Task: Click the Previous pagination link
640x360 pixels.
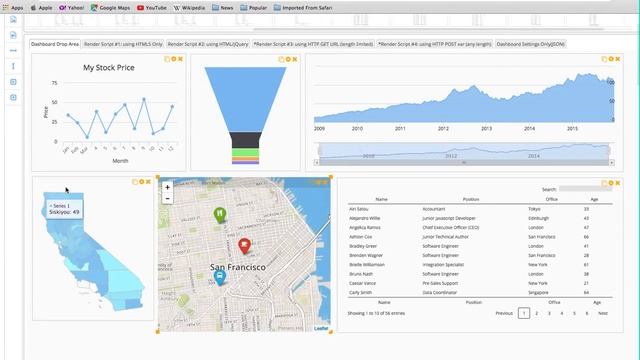Action: click(x=504, y=313)
